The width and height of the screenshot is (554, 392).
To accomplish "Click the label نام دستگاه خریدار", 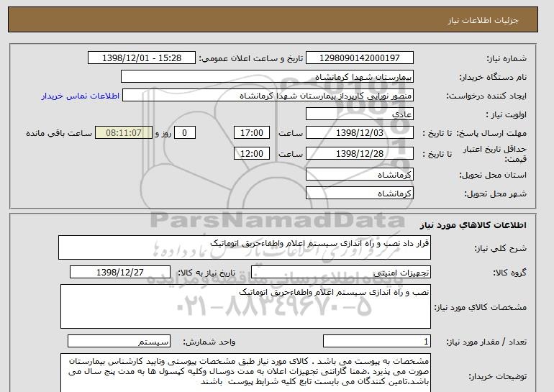I will [x=494, y=77].
